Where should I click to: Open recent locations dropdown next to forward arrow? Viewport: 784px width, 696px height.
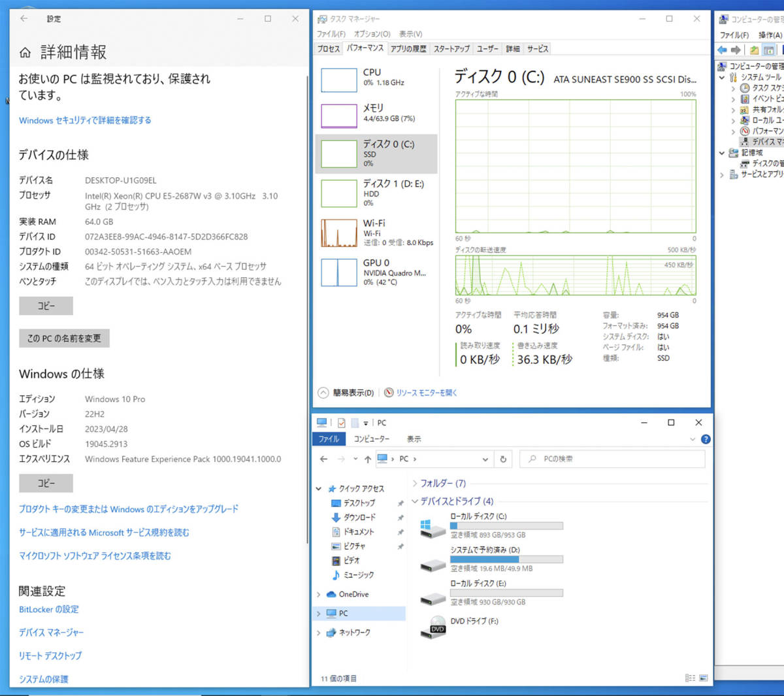(x=355, y=459)
